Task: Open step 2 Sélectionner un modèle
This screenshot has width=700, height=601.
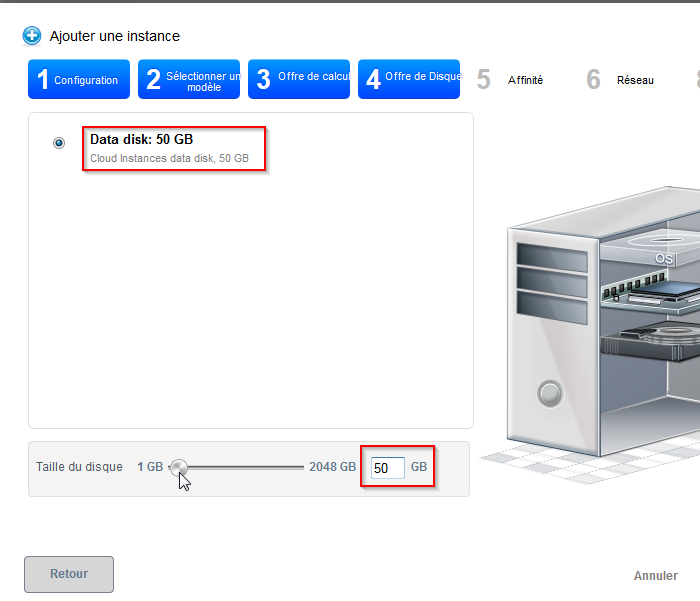Action: click(x=189, y=80)
